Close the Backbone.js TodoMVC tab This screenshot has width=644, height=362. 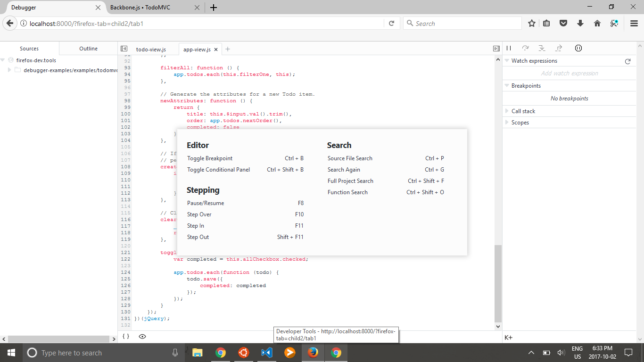click(197, 8)
